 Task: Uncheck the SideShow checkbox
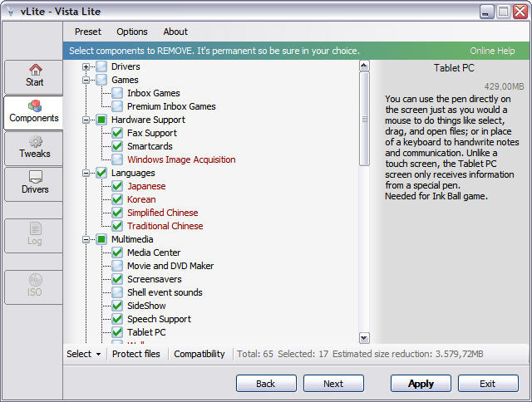(117, 306)
